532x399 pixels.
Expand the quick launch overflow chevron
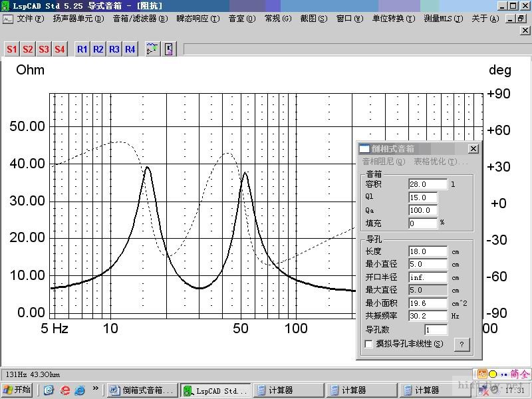pos(96,388)
